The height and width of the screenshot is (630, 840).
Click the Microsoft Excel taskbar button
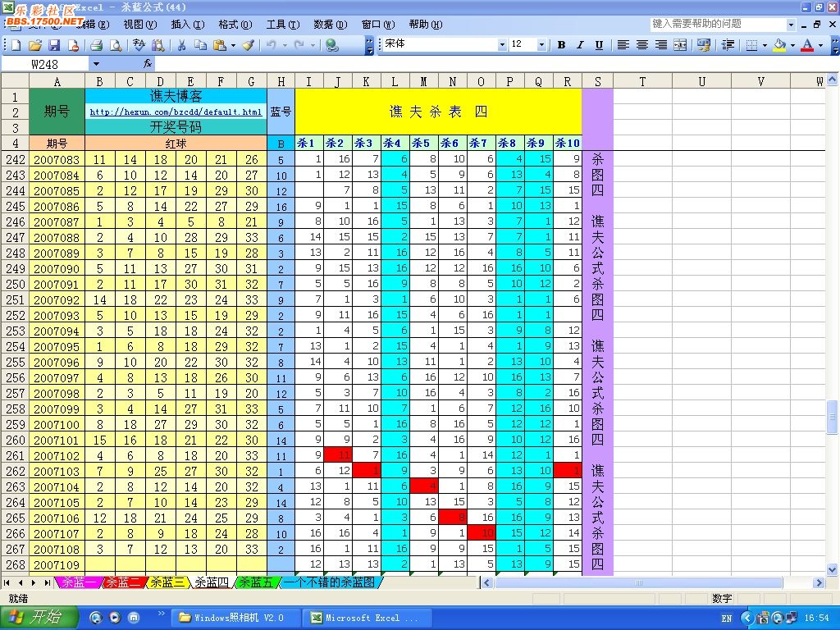coord(368,618)
